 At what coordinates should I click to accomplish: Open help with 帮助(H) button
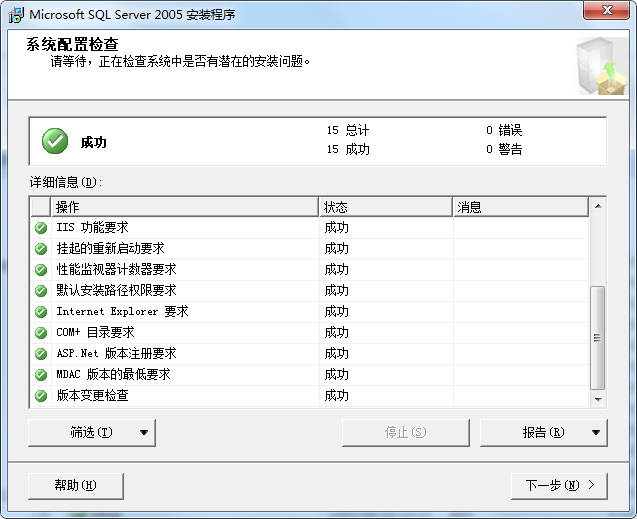pos(76,486)
